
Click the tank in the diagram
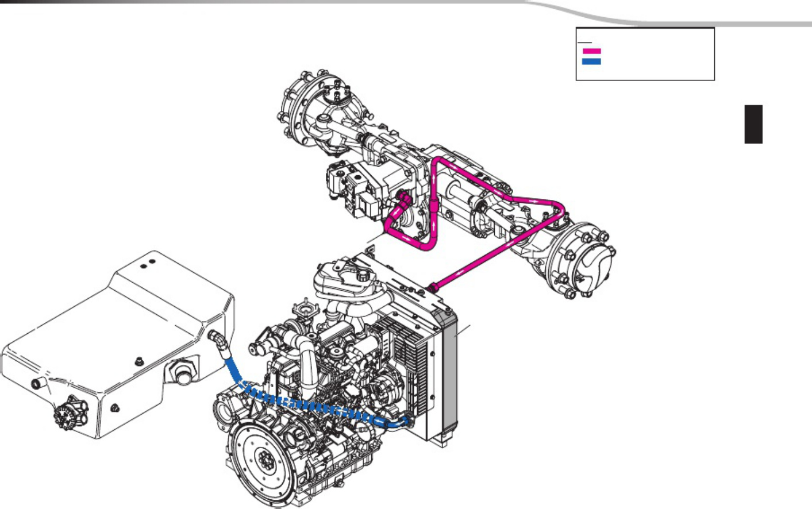pos(118,344)
